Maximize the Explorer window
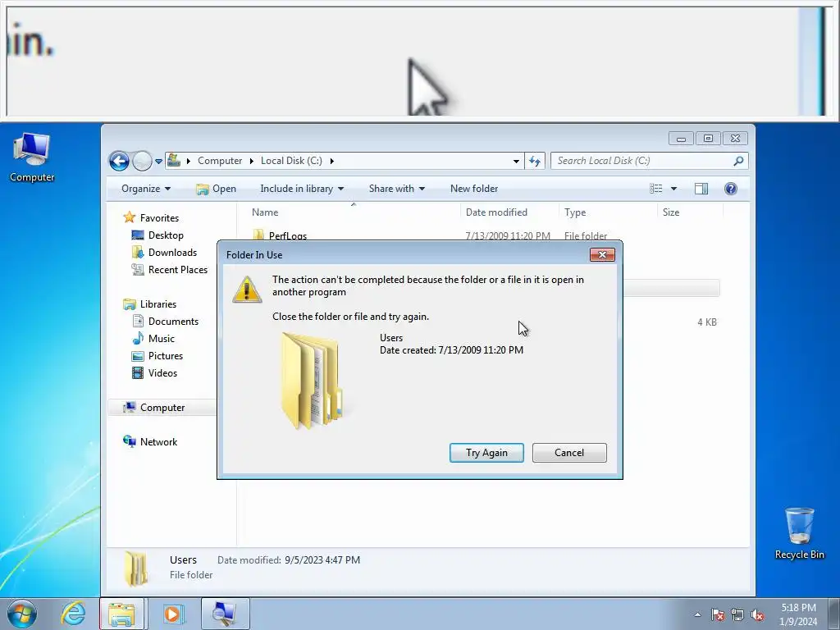 coord(708,139)
